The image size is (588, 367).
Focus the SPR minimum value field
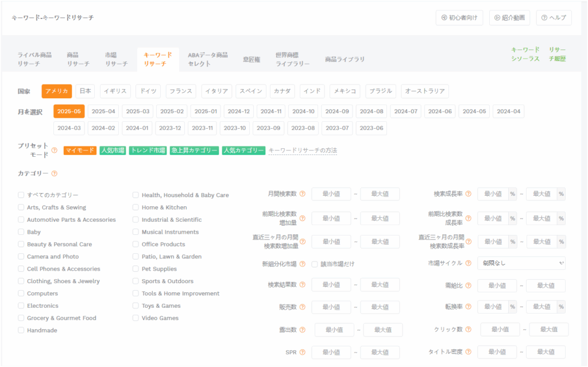tap(331, 353)
